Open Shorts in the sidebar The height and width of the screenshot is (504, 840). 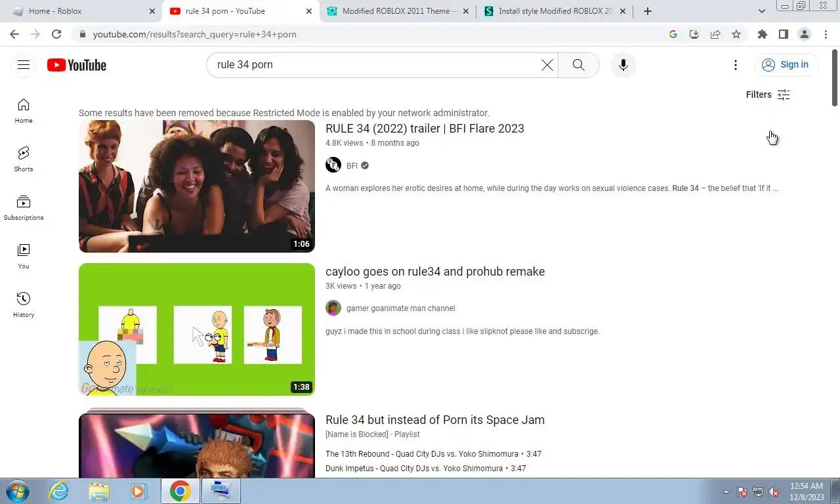24,159
